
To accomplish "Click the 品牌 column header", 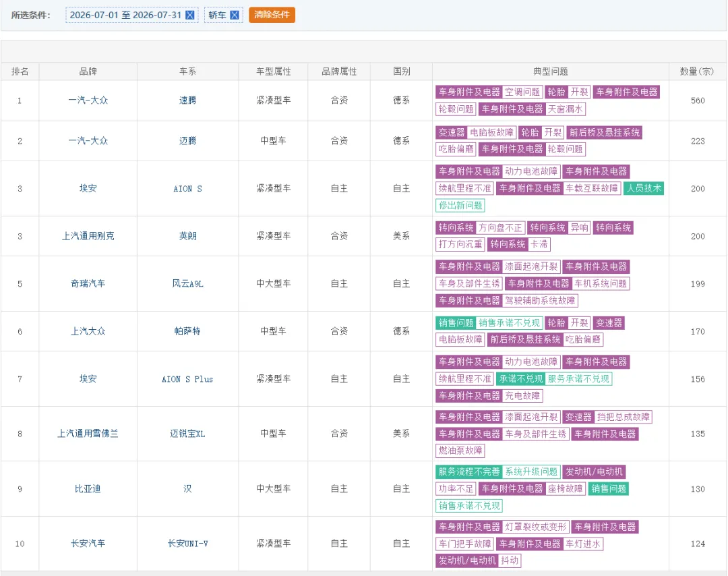I will (88, 71).
